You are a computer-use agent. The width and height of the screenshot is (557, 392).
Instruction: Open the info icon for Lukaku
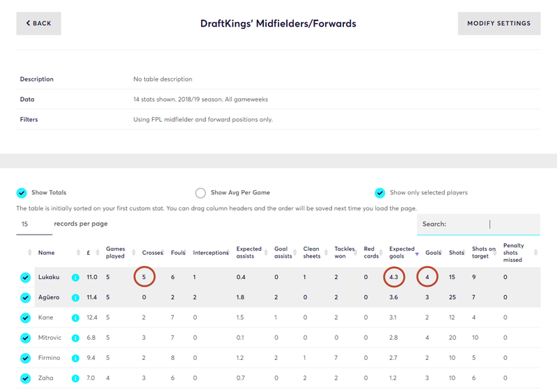[75, 278]
